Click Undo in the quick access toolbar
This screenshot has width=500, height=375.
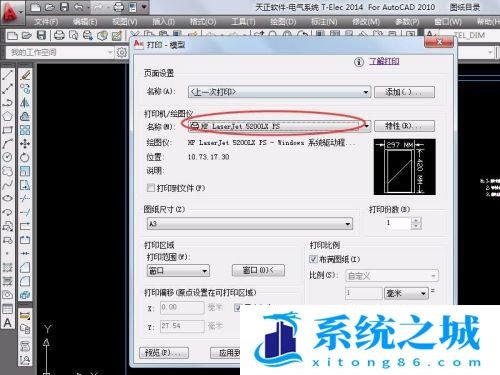coord(79,7)
